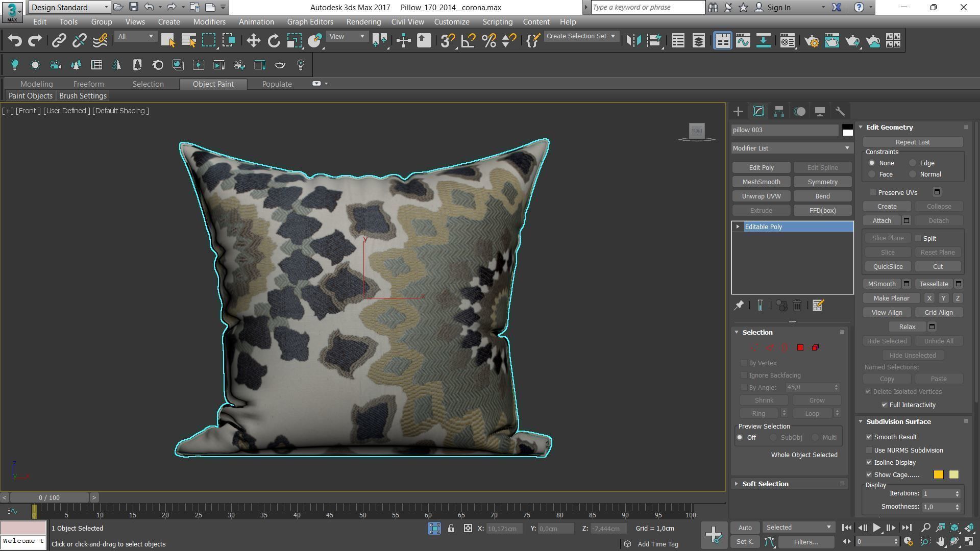
Task: Toggle Smooth Result checkbox
Action: 869,437
